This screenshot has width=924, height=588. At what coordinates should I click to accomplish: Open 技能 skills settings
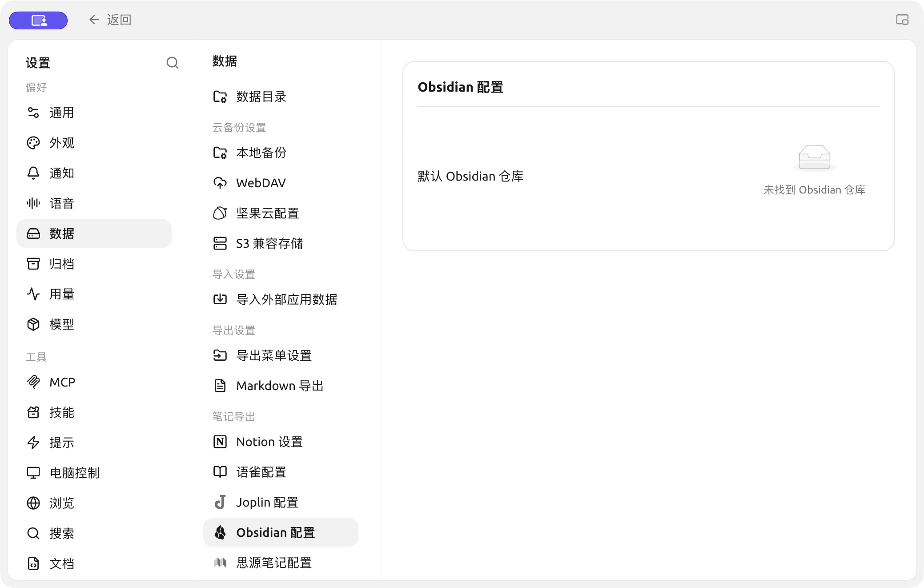pyautogui.click(x=94, y=412)
